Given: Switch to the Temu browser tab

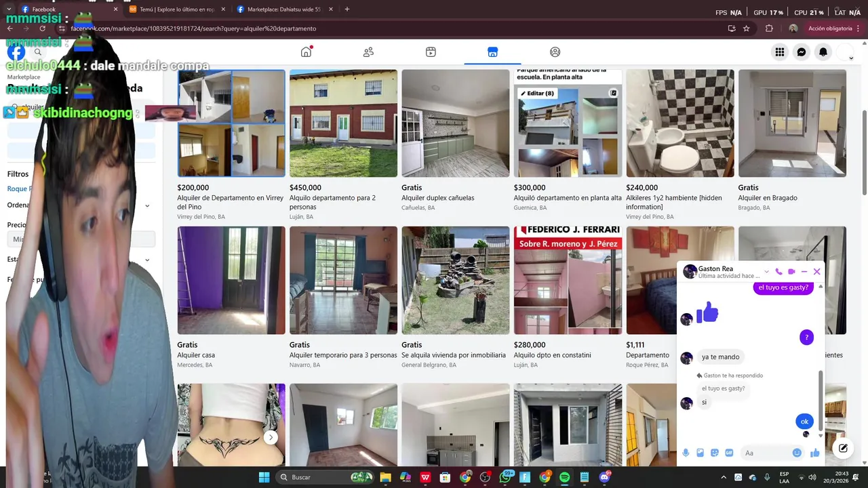Looking at the screenshot, I should coord(177,9).
